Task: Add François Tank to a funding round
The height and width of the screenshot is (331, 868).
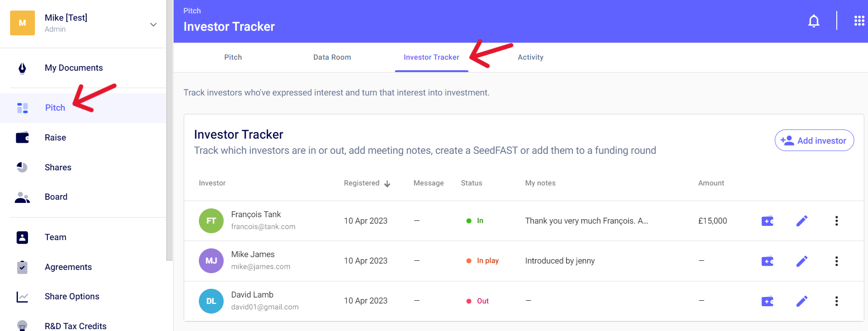Action: [x=767, y=221]
